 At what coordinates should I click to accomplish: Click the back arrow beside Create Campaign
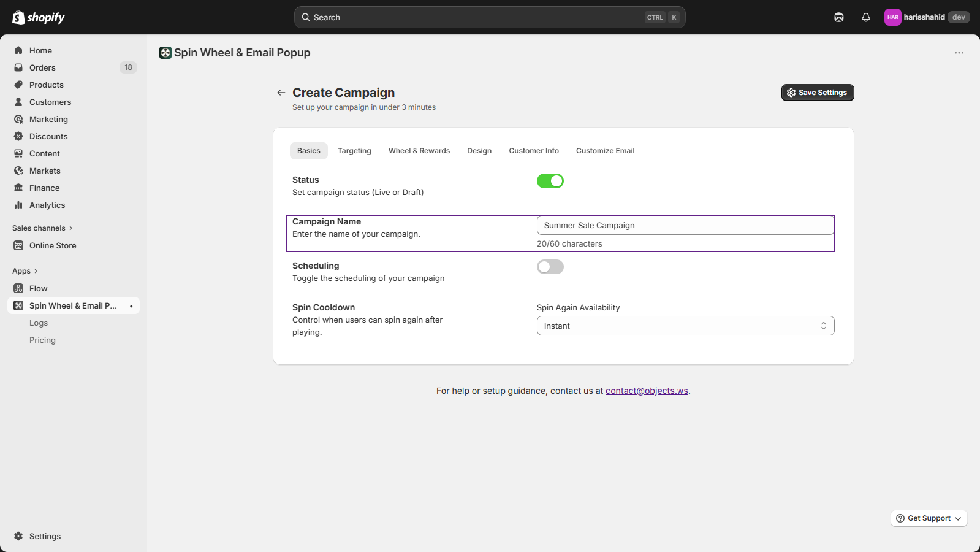[x=281, y=93]
